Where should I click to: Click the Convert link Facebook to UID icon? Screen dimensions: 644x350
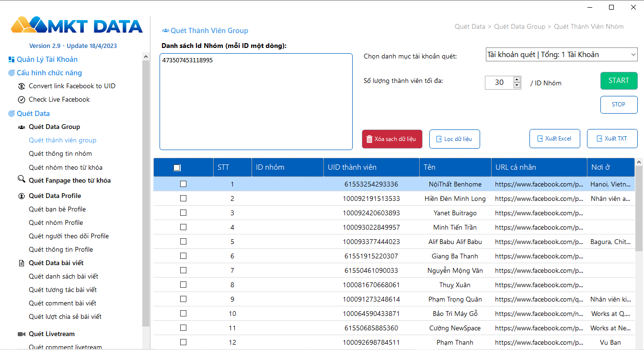22,86
